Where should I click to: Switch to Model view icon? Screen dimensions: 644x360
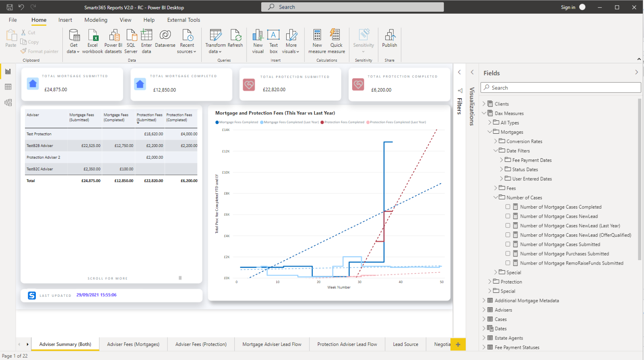8,103
